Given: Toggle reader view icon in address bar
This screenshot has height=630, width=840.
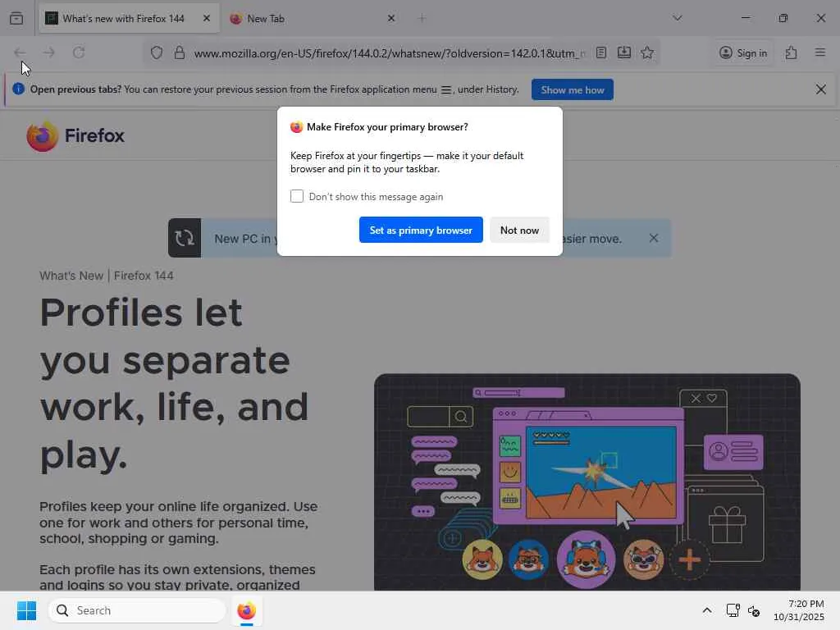Looking at the screenshot, I should [601, 52].
